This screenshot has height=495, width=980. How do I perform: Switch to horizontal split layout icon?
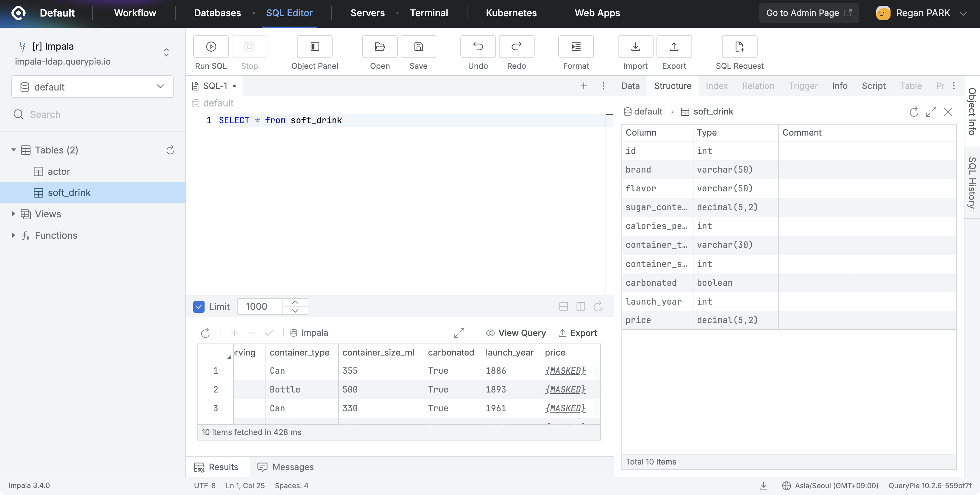[x=563, y=307]
